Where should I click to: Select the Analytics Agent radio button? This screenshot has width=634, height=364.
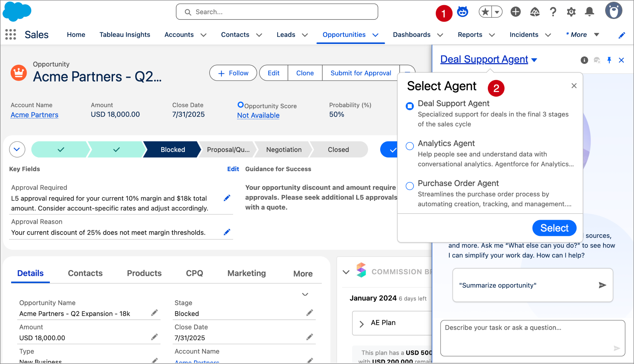410,146
